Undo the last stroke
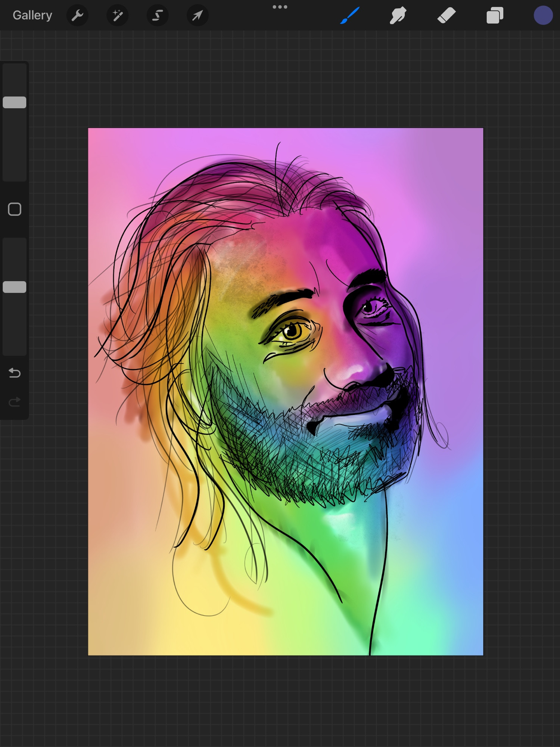560x747 pixels. pos(15,373)
